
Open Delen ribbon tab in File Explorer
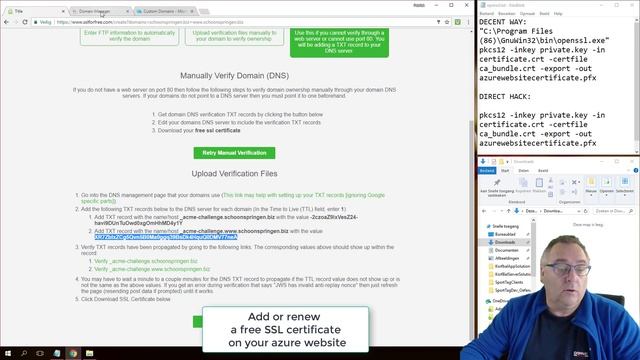point(524,171)
